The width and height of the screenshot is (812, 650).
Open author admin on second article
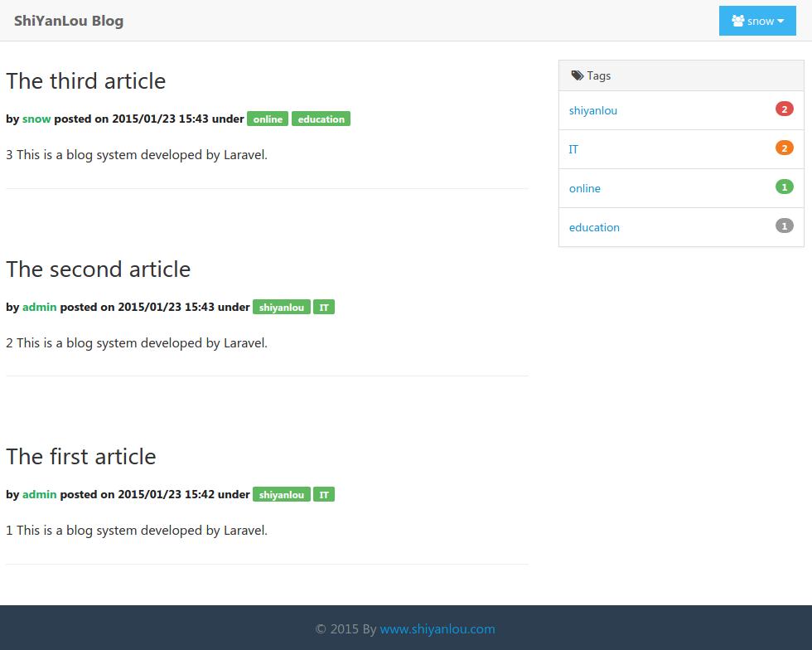(40, 307)
